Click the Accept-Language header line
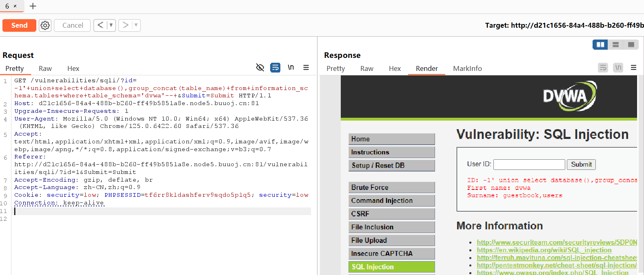This screenshot has height=275, width=644. pos(78,187)
